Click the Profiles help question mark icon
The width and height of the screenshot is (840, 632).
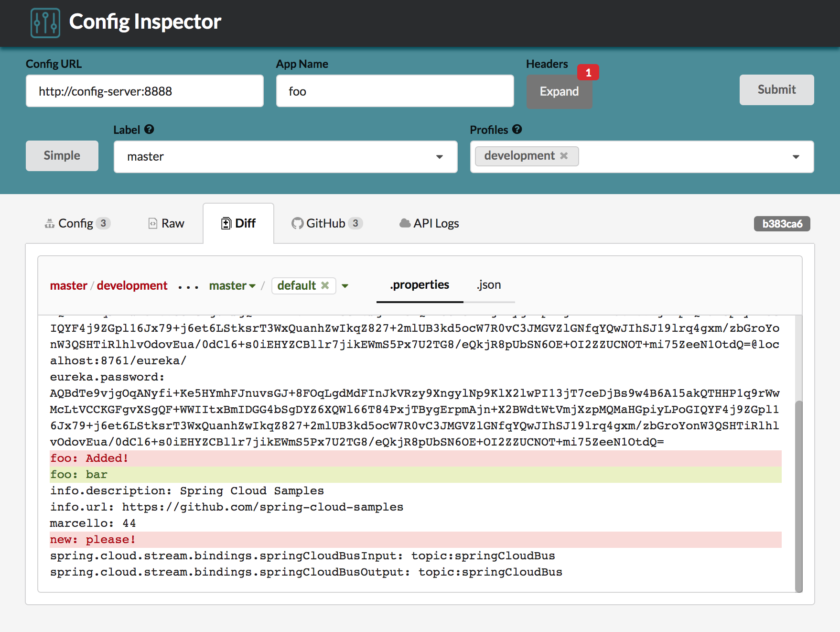[517, 130]
